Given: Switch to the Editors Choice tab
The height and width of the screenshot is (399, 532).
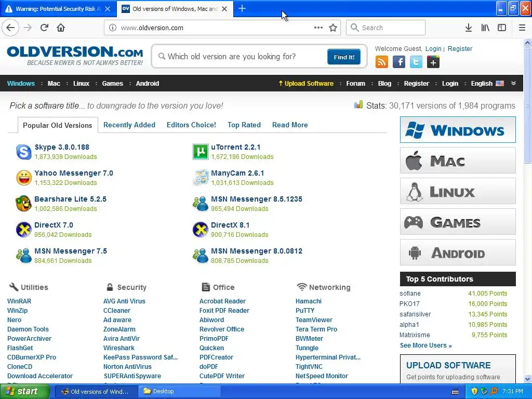Looking at the screenshot, I should 191,125.
